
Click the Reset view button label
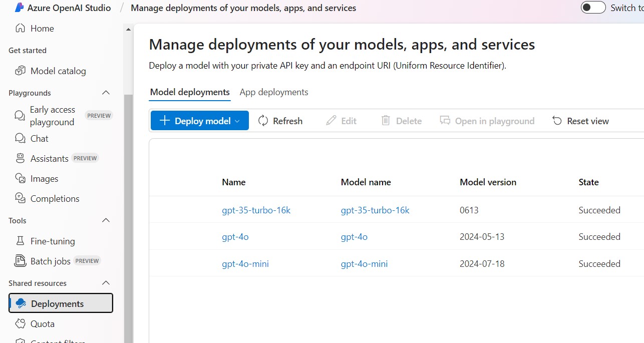588,121
